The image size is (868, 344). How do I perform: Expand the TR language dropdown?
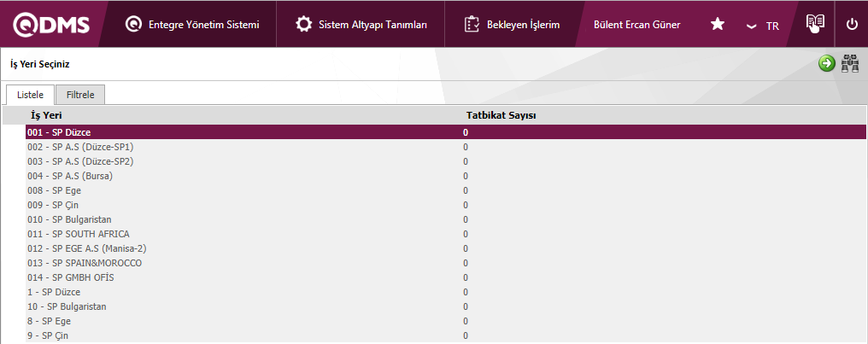[x=762, y=26]
